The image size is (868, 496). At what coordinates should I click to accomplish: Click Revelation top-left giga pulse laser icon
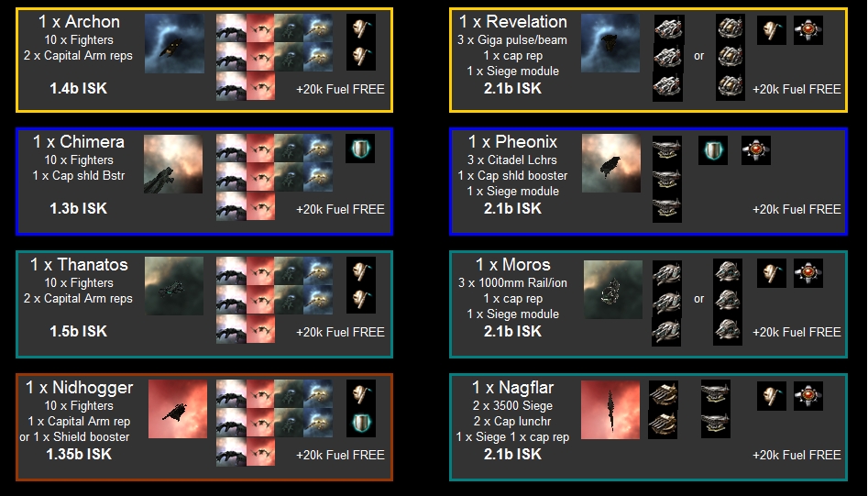pos(667,28)
